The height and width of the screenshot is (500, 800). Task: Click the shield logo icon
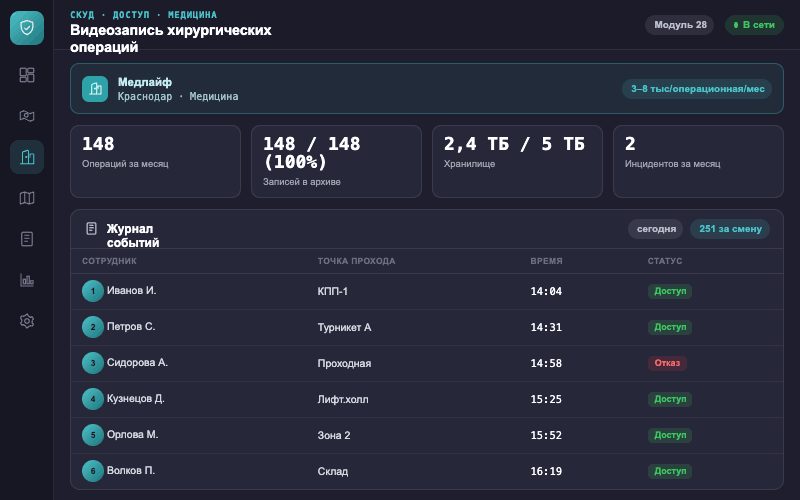(27, 28)
